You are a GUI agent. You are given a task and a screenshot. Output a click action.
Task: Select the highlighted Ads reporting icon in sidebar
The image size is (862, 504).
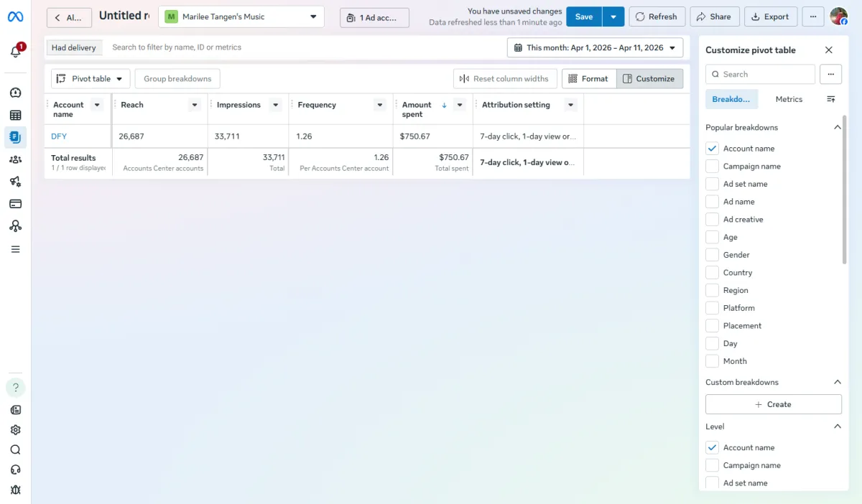[15, 137]
